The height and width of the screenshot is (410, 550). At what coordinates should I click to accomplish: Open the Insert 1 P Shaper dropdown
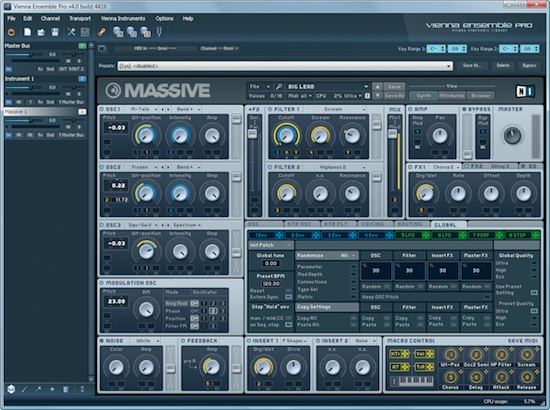(294, 341)
